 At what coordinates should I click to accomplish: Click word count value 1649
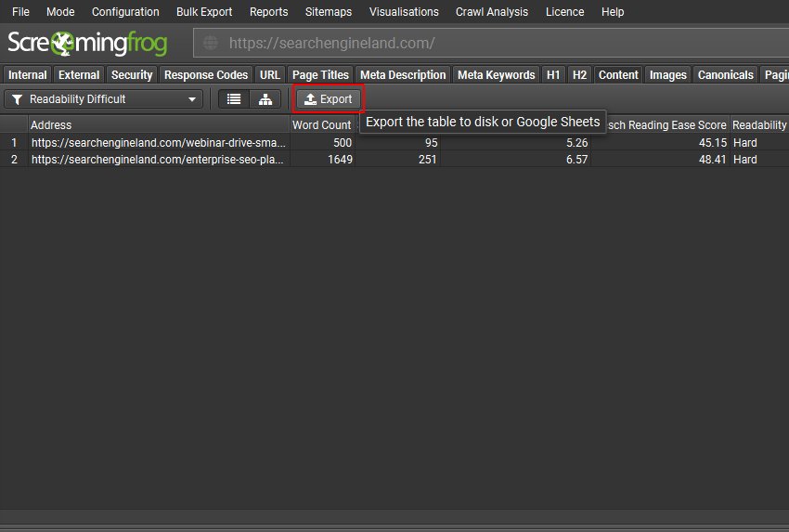click(x=340, y=159)
